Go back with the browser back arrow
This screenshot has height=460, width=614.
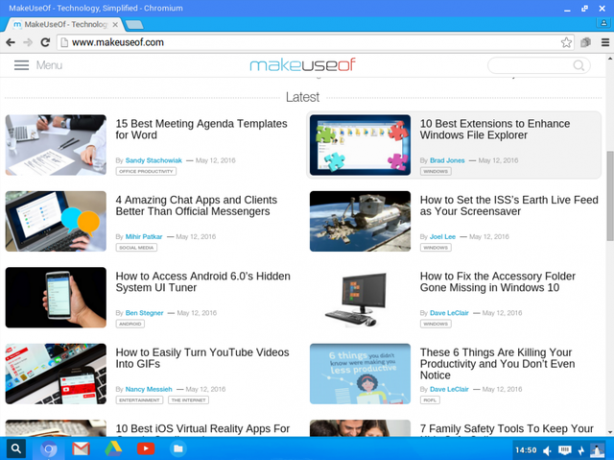point(11,42)
